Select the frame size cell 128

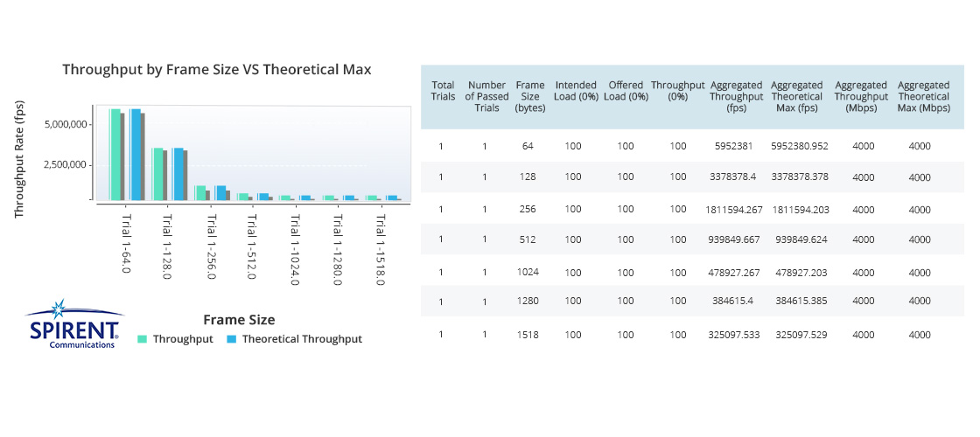pos(528,177)
